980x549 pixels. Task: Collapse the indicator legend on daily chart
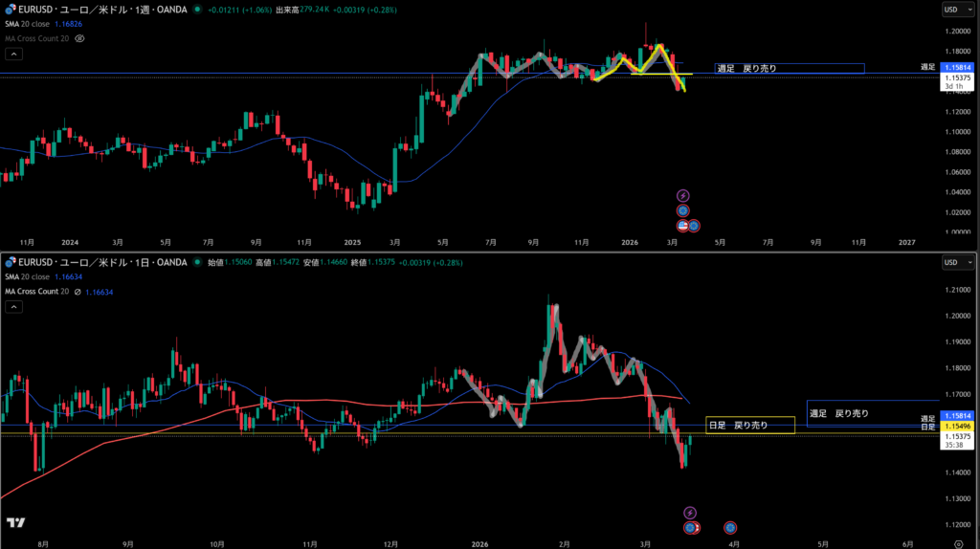click(15, 307)
